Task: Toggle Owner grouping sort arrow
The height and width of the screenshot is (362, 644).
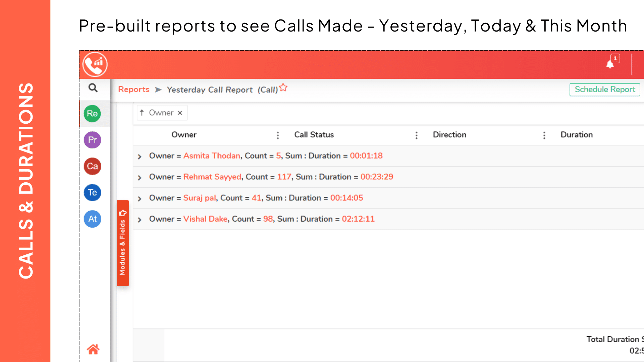Action: pos(142,113)
